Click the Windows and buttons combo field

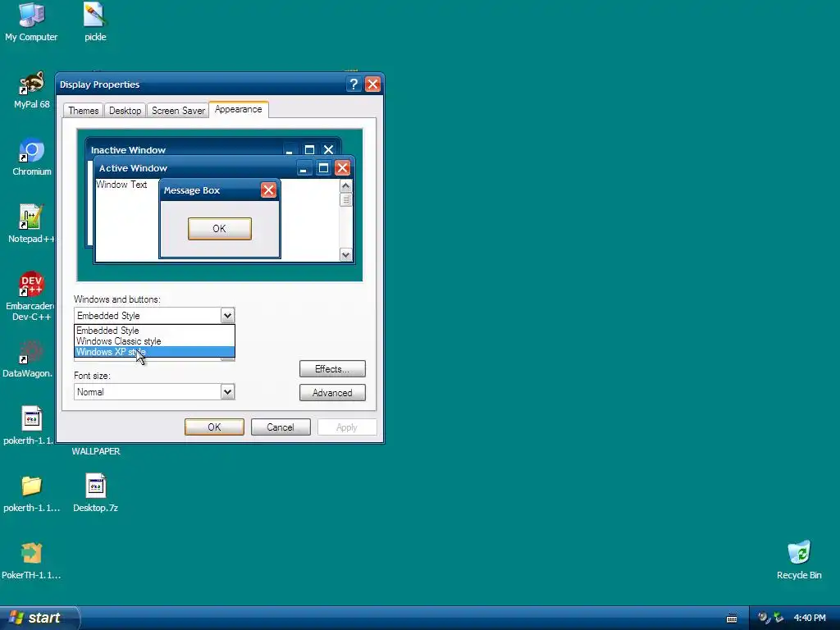point(154,316)
